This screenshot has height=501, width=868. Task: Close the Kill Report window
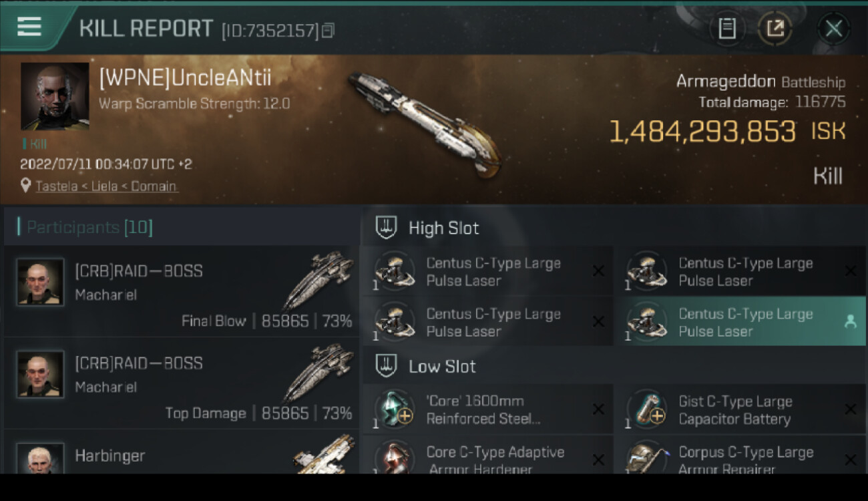[833, 28]
